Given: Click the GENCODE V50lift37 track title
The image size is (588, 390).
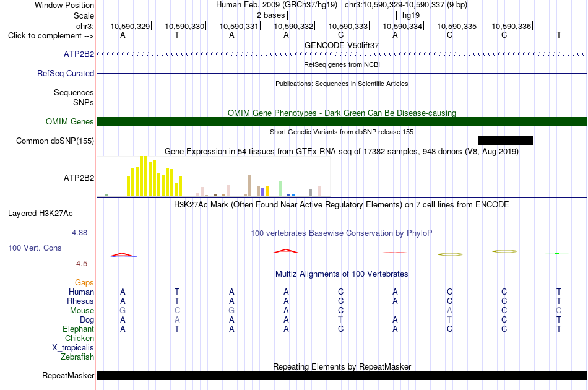Looking at the screenshot, I should 342,45.
